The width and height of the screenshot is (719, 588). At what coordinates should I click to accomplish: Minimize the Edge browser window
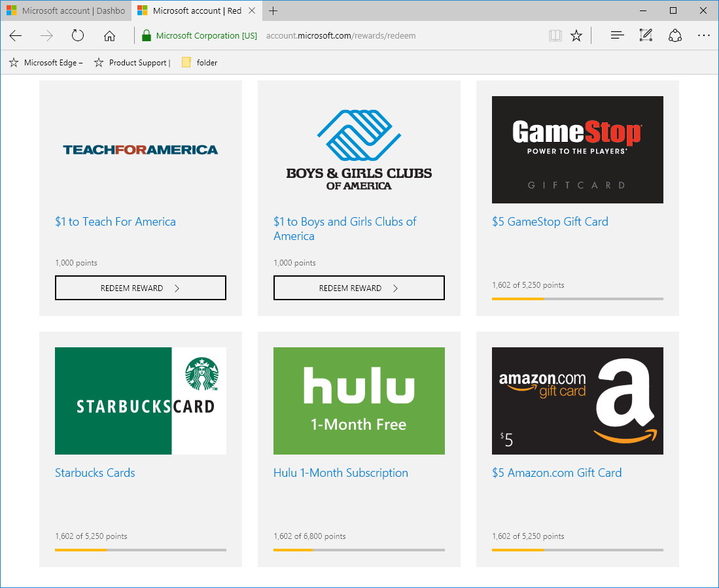(643, 10)
